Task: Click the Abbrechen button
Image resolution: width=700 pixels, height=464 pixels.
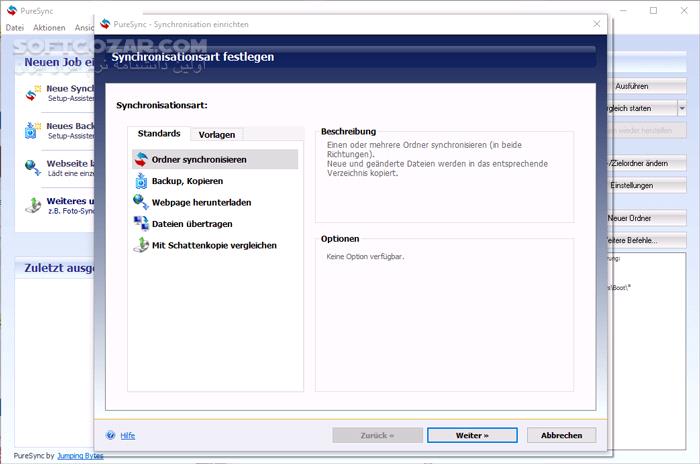Action: (561, 435)
